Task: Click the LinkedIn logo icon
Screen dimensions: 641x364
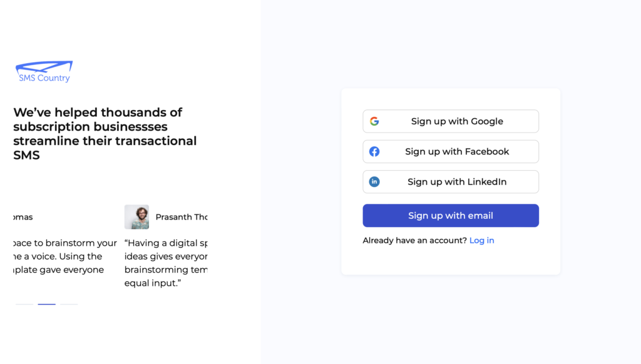Action: pos(374,182)
